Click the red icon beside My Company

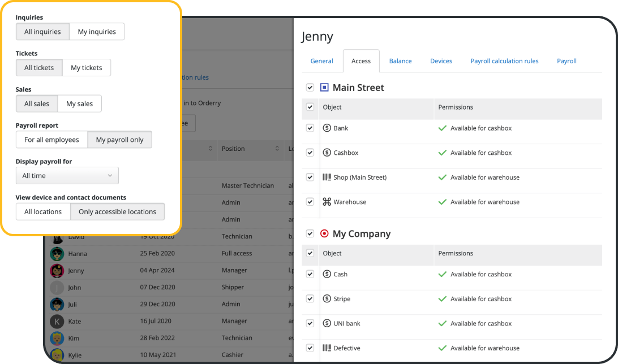point(325,233)
